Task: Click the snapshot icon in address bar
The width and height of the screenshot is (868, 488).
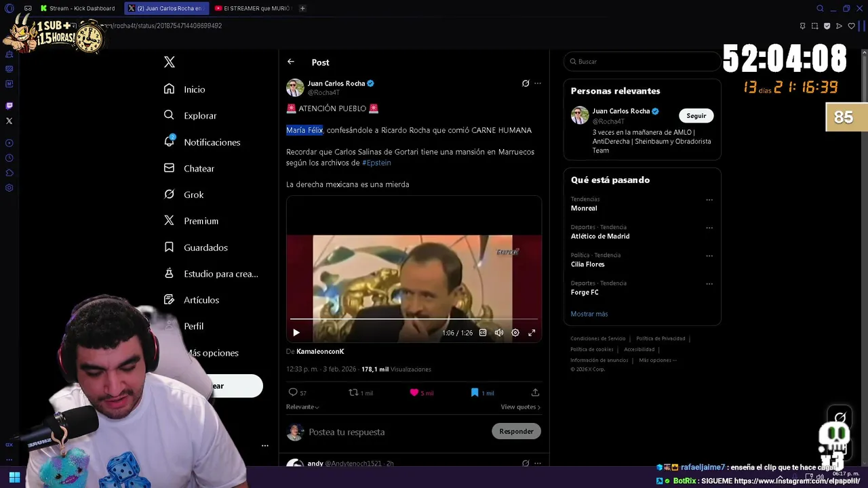Action: click(x=814, y=26)
